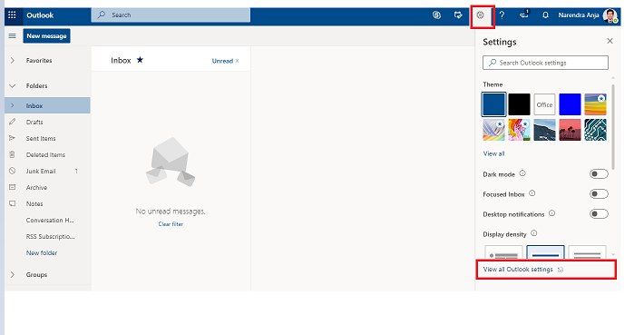Viewport: 644px width, 335px height.
Task: Open the My Day calendar icon
Action: [458, 15]
